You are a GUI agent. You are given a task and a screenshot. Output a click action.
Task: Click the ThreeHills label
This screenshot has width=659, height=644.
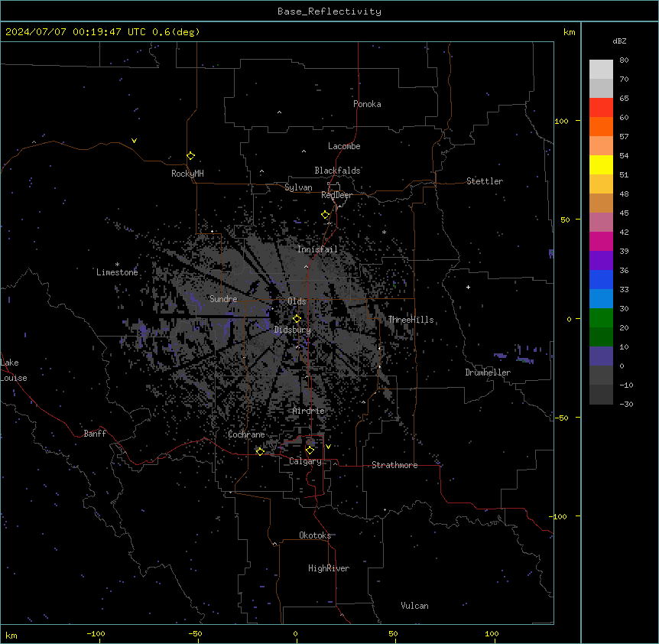tap(411, 320)
